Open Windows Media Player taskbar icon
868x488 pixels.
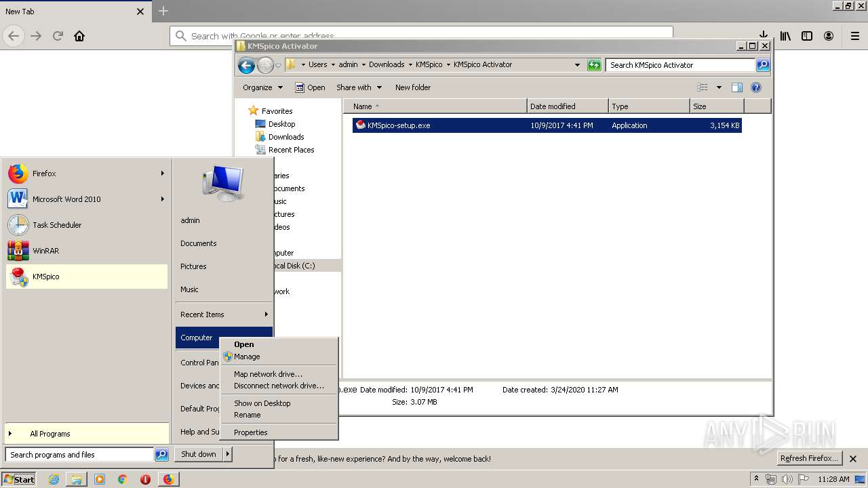tap(100, 479)
